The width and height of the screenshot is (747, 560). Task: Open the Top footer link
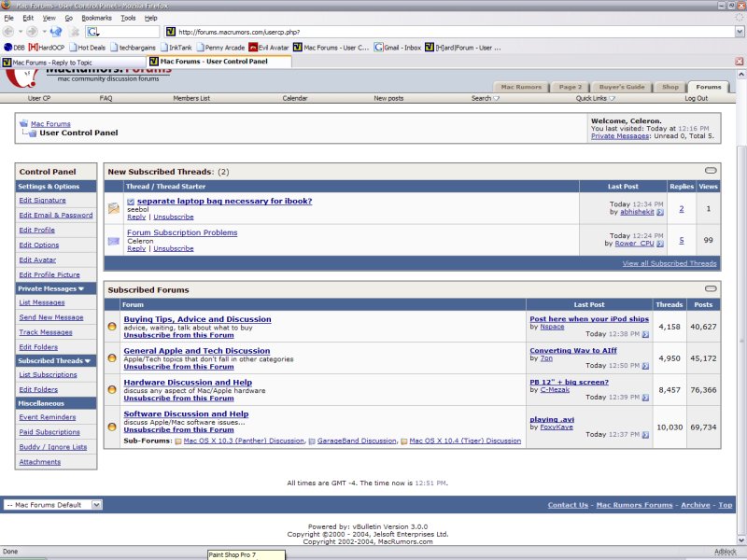pyautogui.click(x=726, y=505)
